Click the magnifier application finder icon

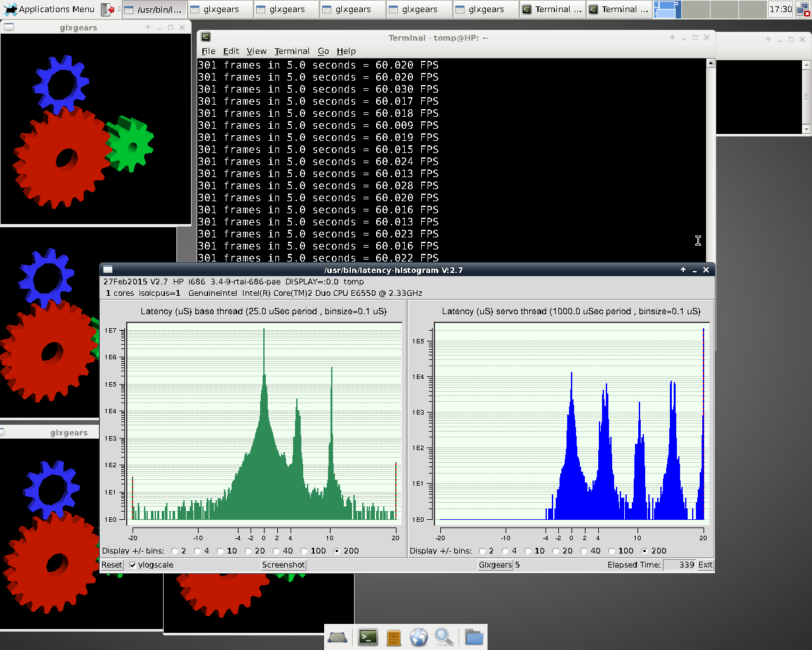coord(444,637)
